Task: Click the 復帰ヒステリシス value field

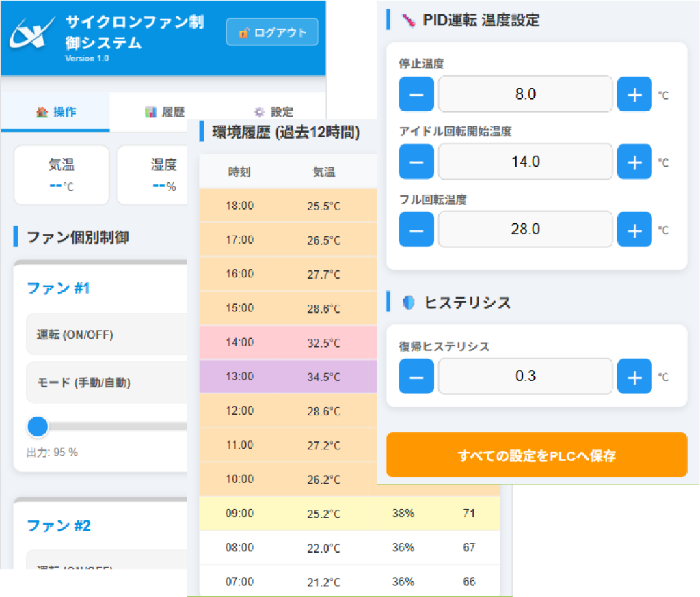Action: coord(525,376)
